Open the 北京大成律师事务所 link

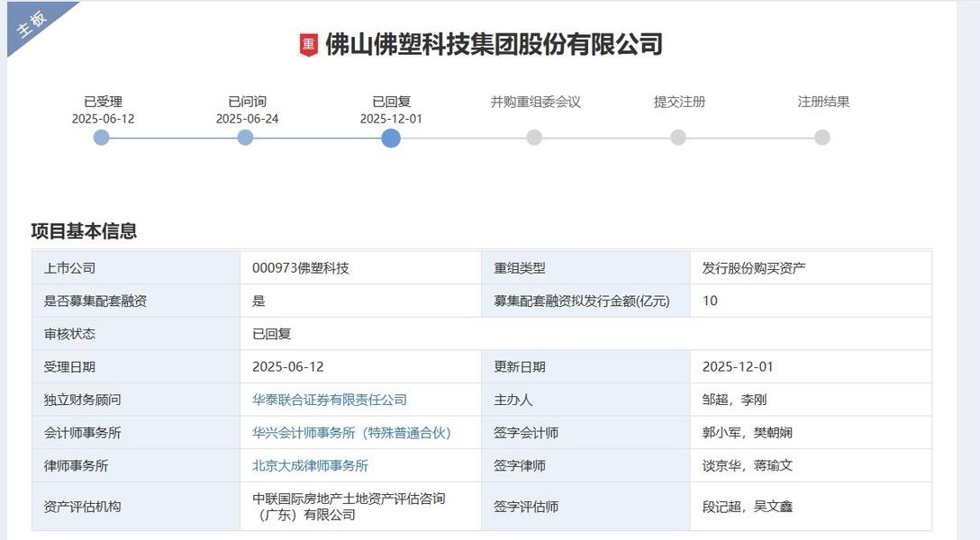pos(310,465)
